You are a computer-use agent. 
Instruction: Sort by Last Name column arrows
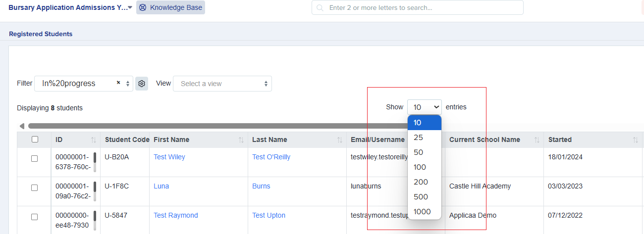click(340, 140)
